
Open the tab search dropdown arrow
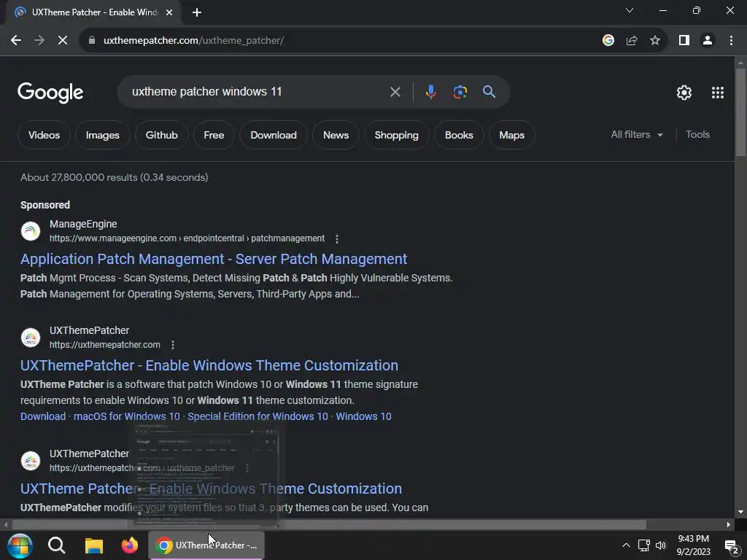point(630,10)
